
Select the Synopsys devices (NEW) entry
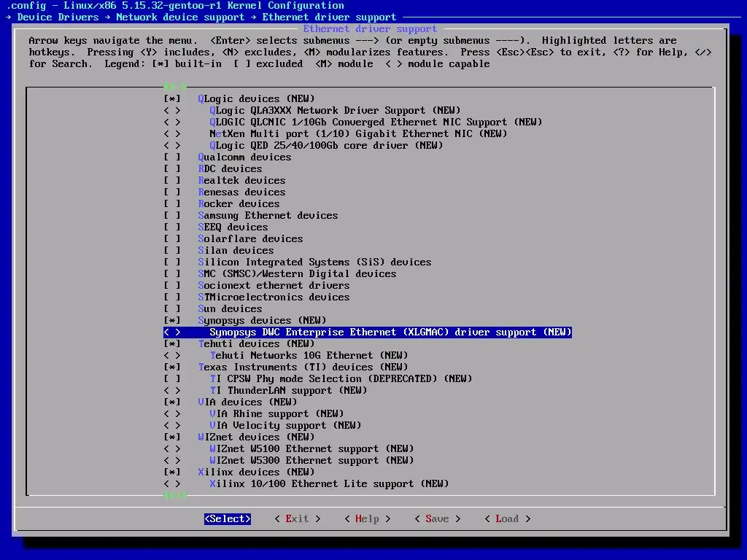point(262,321)
